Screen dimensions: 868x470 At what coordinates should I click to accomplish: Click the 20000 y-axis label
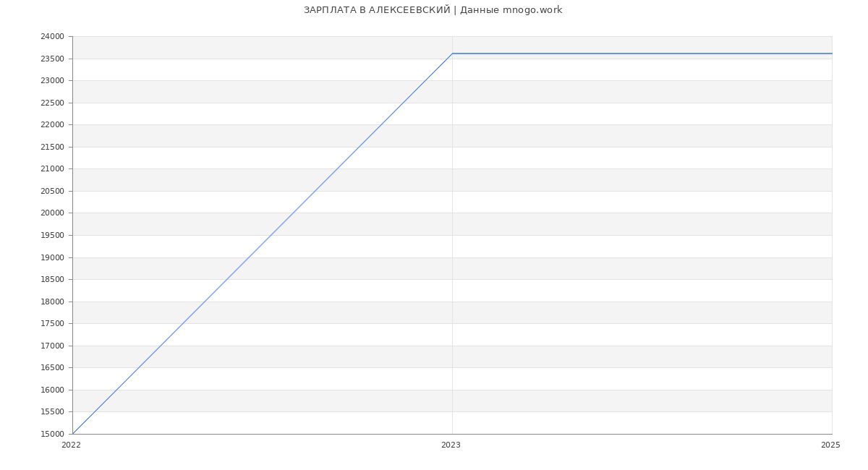[52, 213]
